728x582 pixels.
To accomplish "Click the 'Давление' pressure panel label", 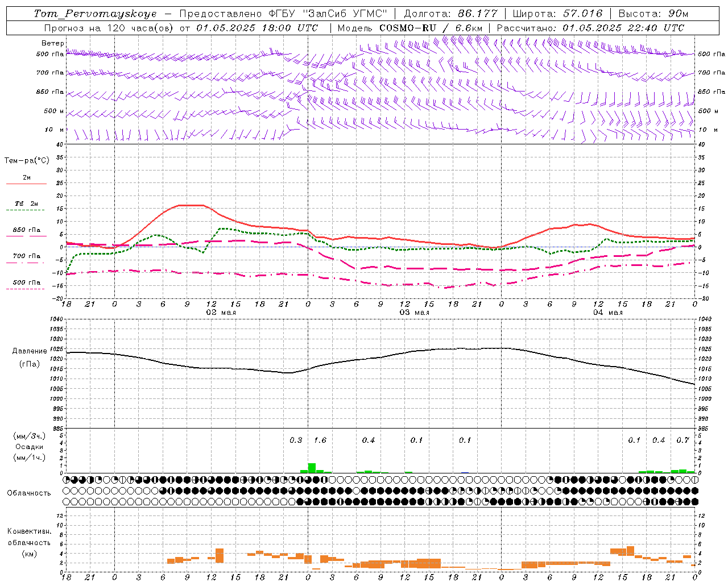I will click(30, 351).
